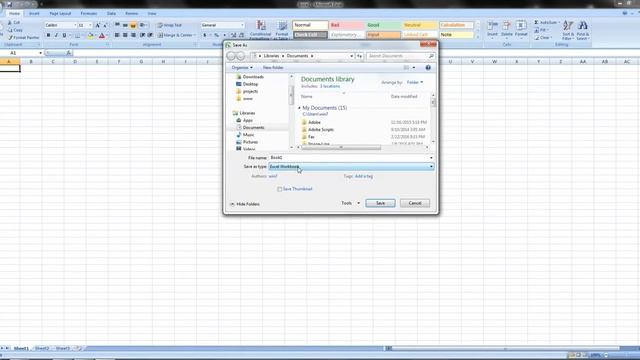Open the Tools dropdown in Save As dialog

[x=351, y=203]
